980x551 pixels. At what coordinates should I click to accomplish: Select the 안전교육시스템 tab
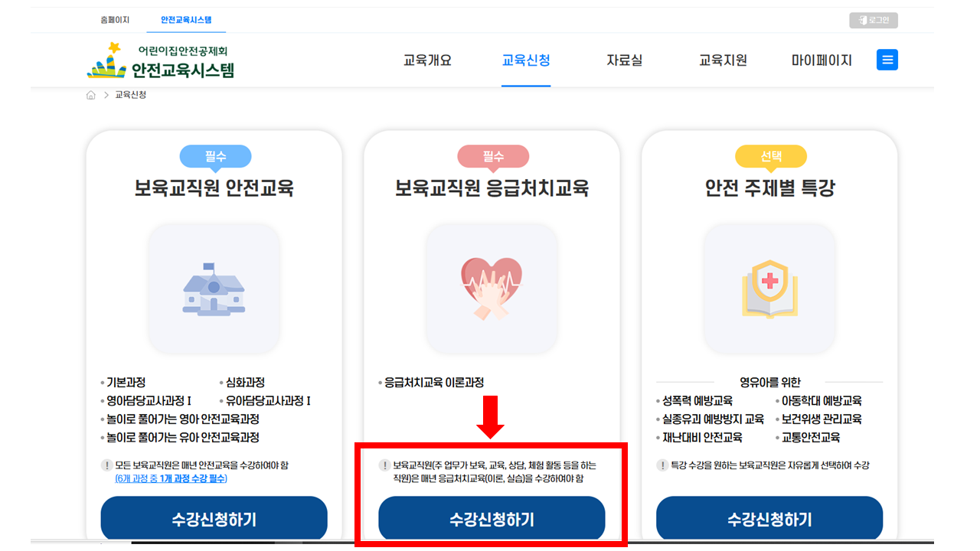[186, 20]
